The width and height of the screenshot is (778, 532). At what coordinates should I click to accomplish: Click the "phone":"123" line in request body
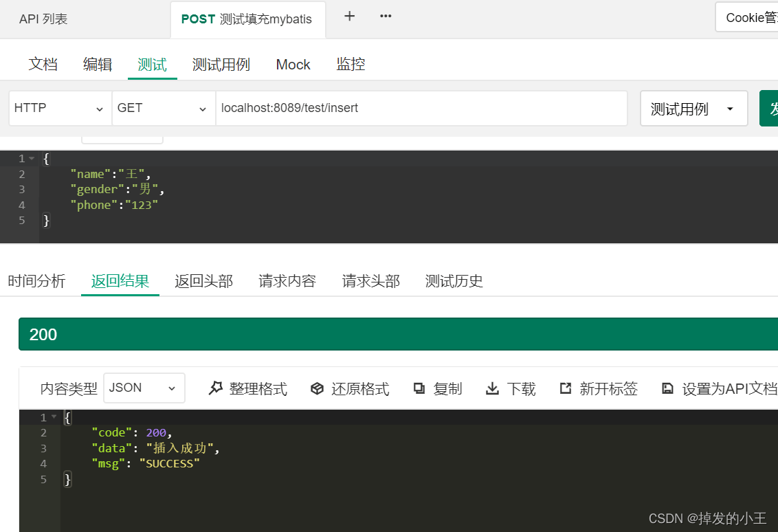(x=114, y=205)
